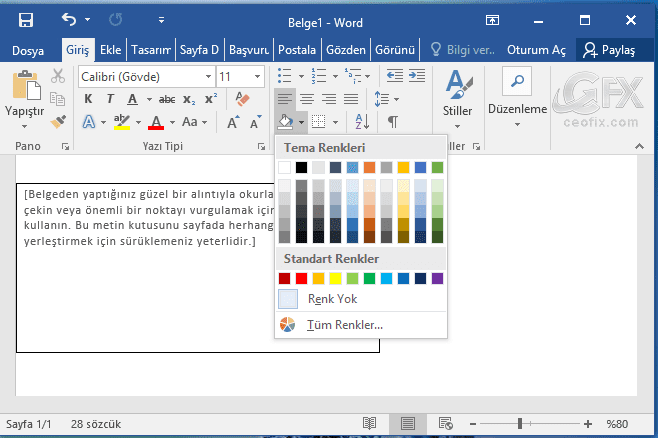Apply bulleted list
658x438 pixels.
(284, 76)
